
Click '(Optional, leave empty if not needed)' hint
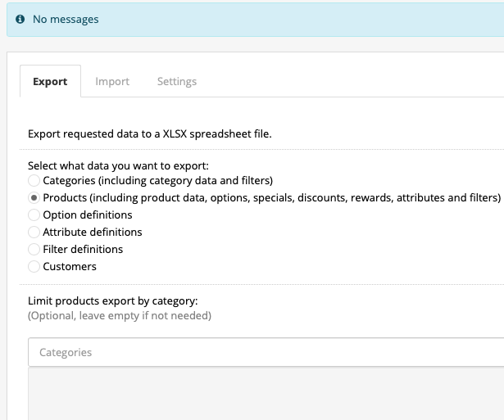(120, 316)
